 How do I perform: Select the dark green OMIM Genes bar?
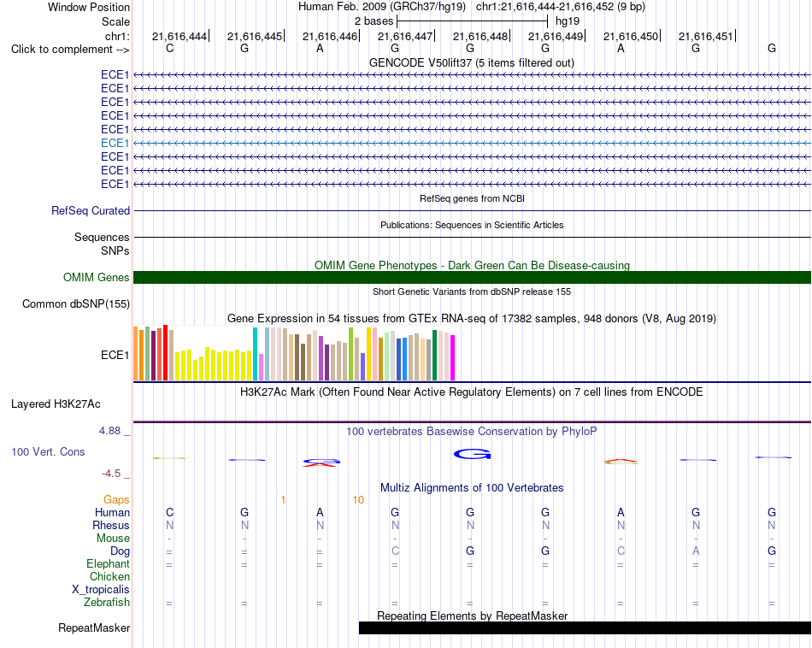click(472, 277)
